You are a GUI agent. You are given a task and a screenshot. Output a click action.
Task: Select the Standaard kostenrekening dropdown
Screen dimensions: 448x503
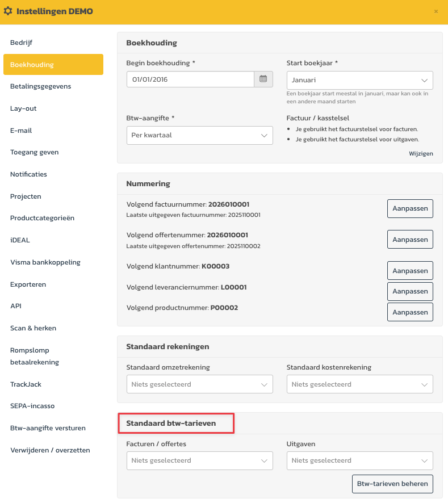[359, 384]
